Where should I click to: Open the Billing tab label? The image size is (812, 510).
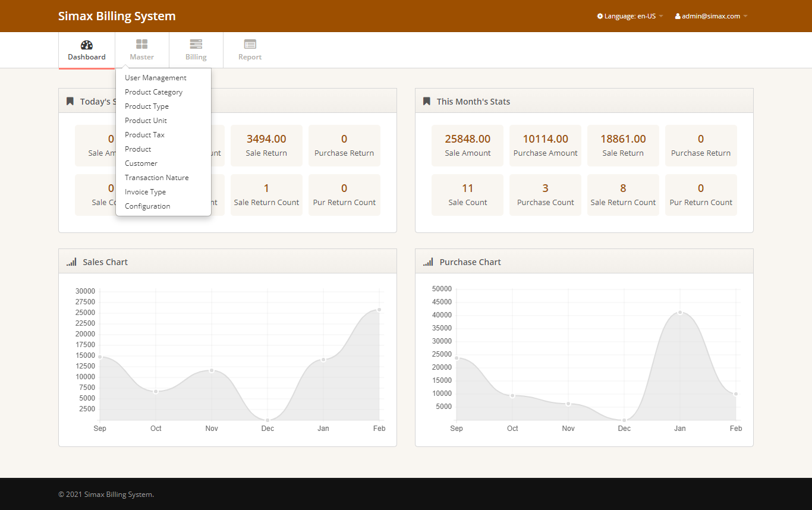[196, 57]
